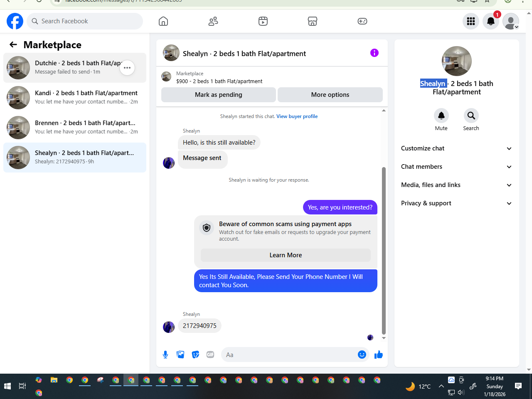Click the 'Yes, are you interested?' message
Screen dimensions: 532x399
point(340,207)
